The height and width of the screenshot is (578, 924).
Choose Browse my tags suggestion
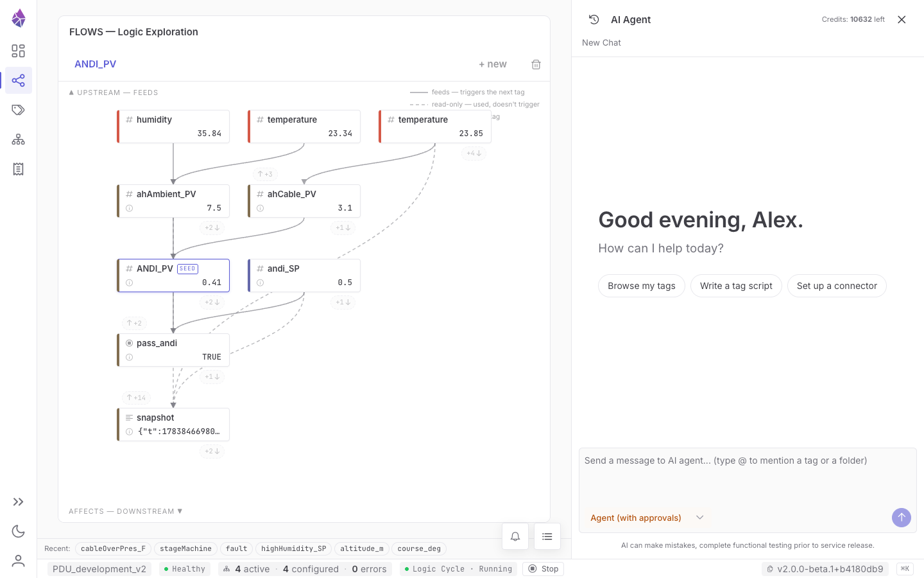[642, 286]
